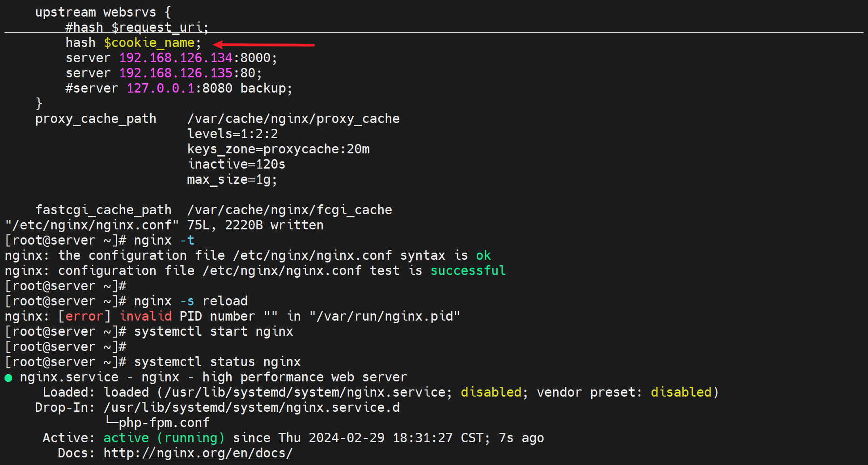868x465 pixels.
Task: Click the green "active (running)" status text
Action: 164,438
